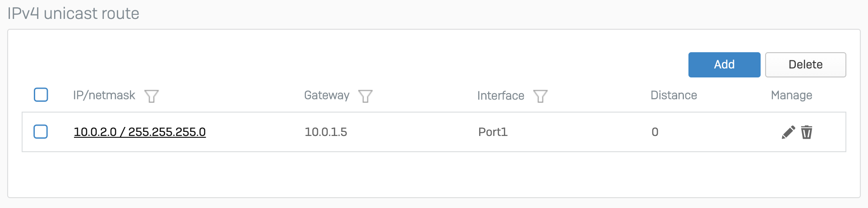Add a new IPv4 unicast route

(724, 64)
